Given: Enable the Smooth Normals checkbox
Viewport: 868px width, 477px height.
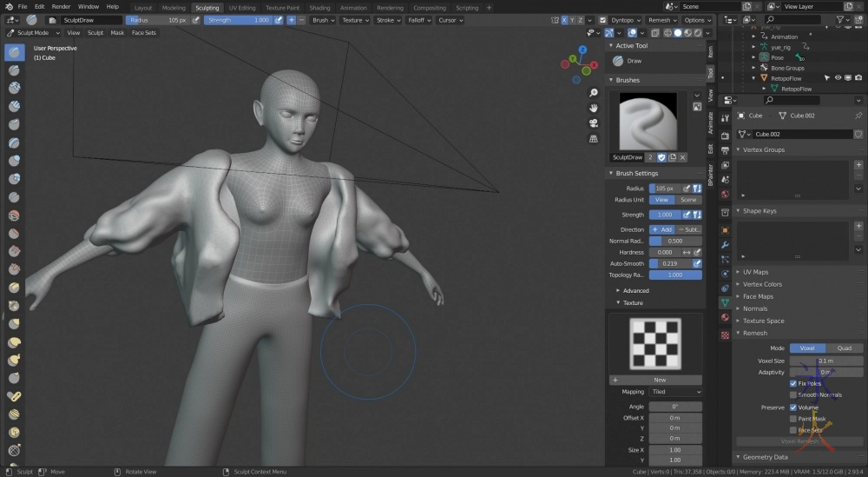Looking at the screenshot, I should (x=793, y=394).
